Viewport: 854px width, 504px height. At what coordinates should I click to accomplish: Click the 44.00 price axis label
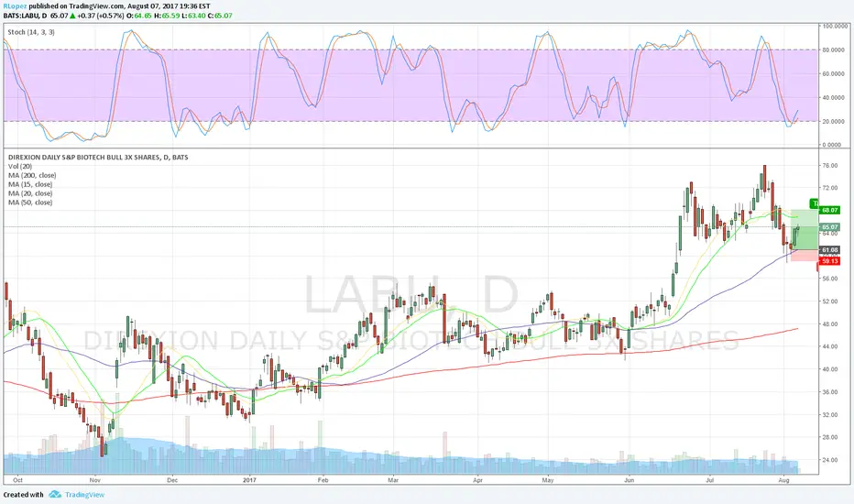pyautogui.click(x=830, y=346)
